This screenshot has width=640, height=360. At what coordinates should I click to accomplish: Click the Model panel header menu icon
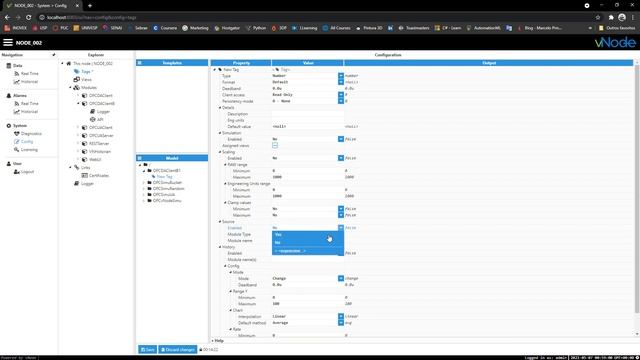[140, 158]
